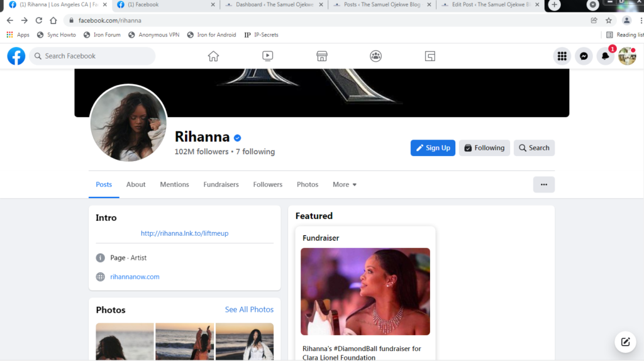Click Rihanna's verified badge

pos(237,138)
